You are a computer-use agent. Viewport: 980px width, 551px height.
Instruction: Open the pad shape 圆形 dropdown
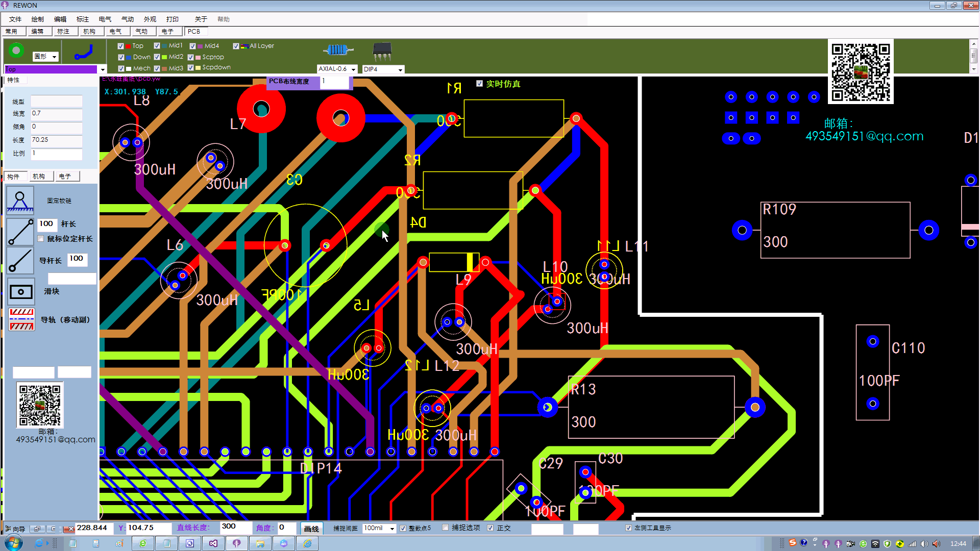[54, 57]
